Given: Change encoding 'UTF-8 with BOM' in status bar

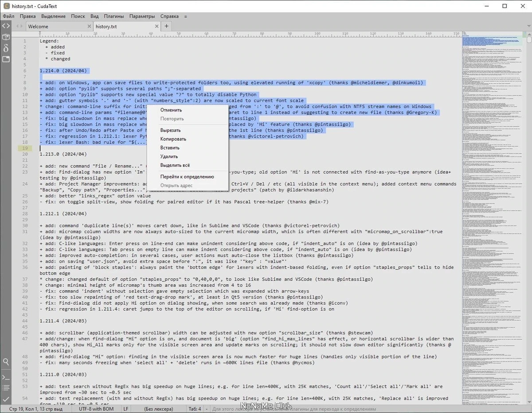Looking at the screenshot, I should [96, 409].
